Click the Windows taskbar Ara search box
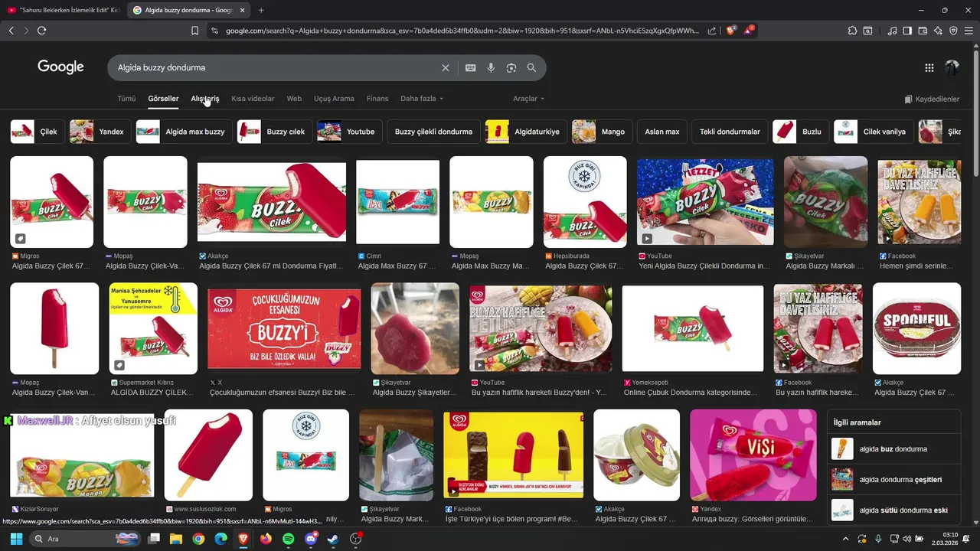 point(87,539)
